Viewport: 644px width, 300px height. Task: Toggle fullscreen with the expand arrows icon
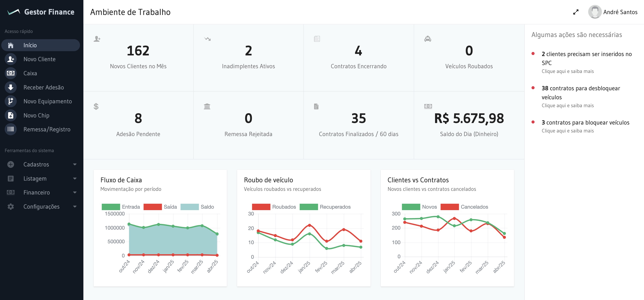tap(576, 12)
